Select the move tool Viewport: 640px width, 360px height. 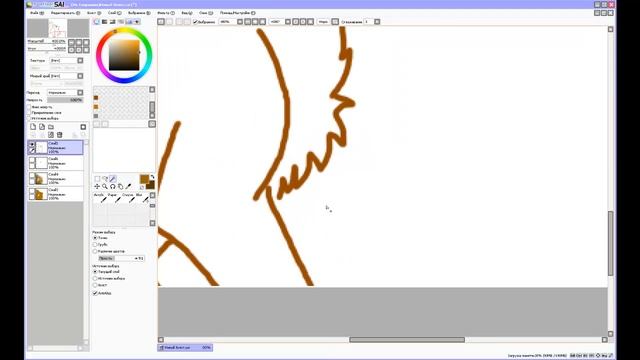97,187
